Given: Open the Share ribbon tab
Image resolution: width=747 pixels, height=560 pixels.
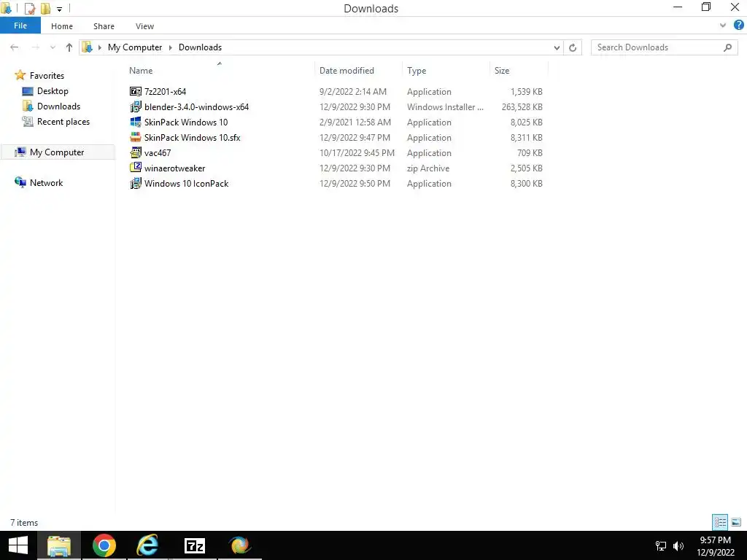Looking at the screenshot, I should (104, 26).
